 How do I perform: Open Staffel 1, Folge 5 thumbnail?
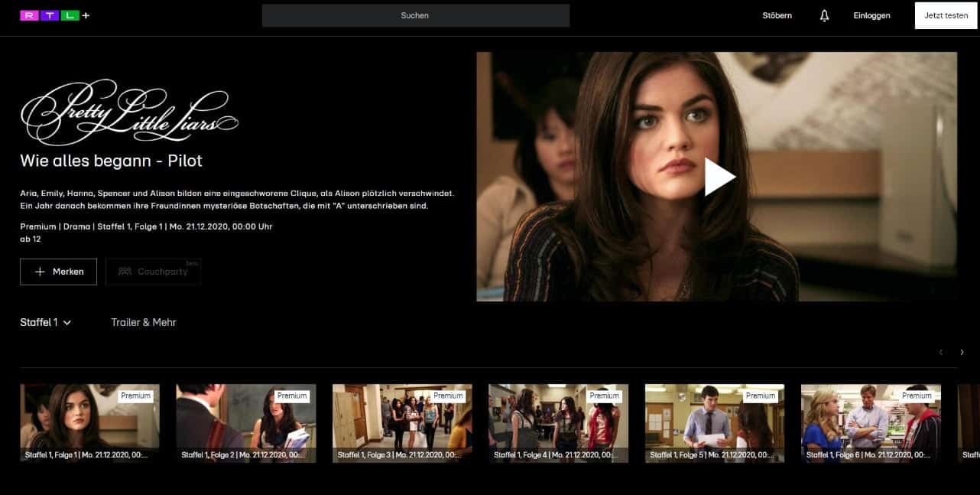click(714, 423)
